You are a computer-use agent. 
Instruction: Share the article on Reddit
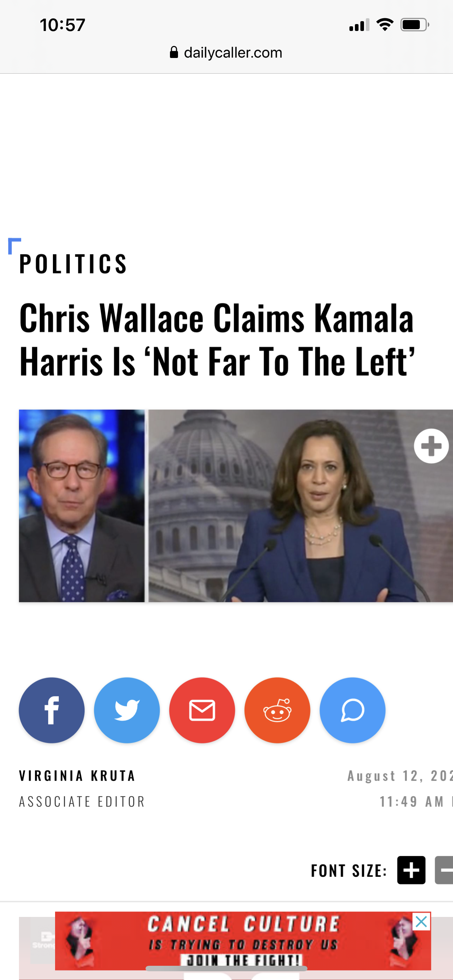click(277, 710)
